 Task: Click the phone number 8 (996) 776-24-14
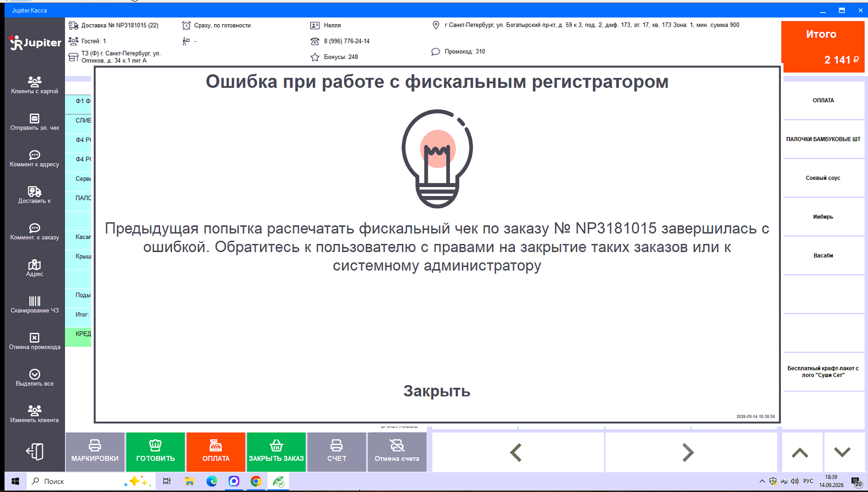tap(347, 41)
